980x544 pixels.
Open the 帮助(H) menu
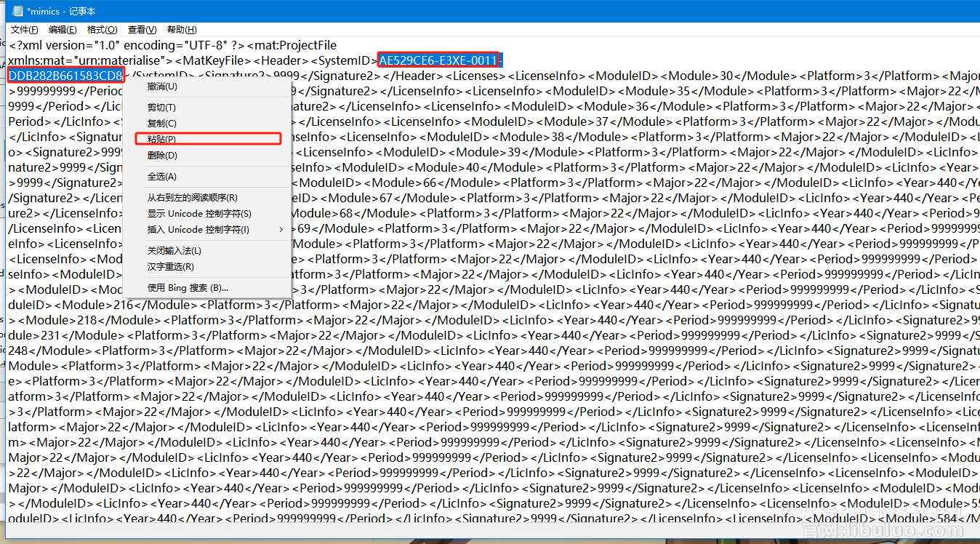(x=182, y=30)
